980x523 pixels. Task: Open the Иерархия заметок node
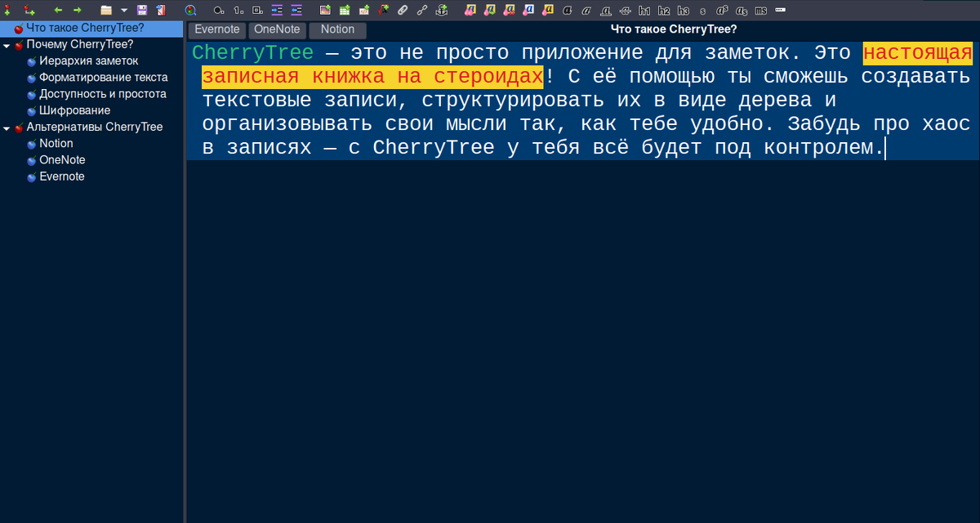(88, 61)
